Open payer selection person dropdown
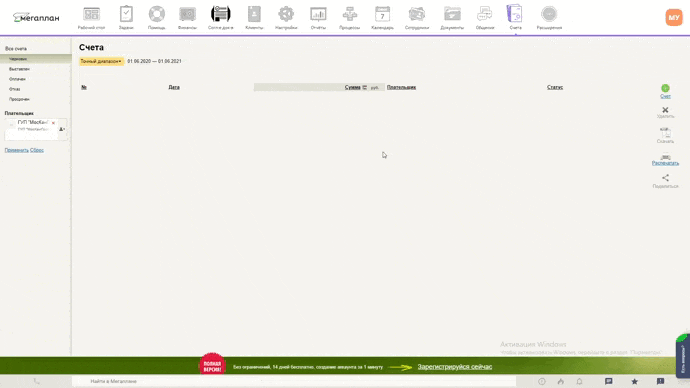This screenshot has height=388, width=690. click(62, 129)
